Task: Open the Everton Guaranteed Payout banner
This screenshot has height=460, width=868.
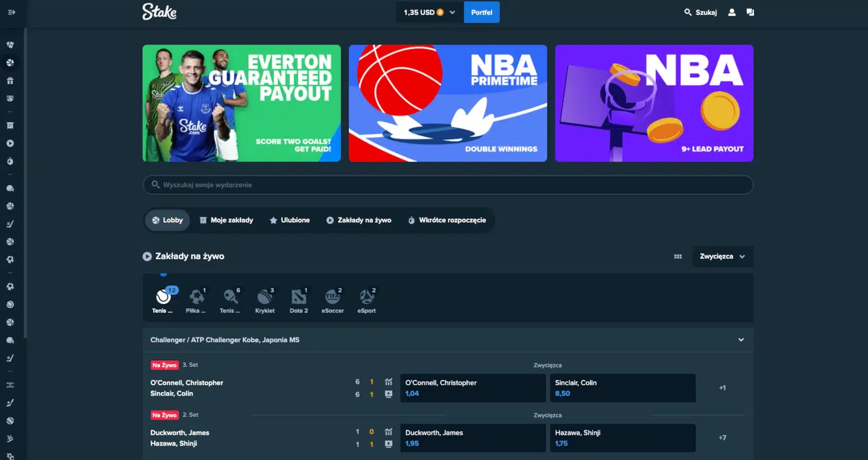Action: tap(242, 103)
